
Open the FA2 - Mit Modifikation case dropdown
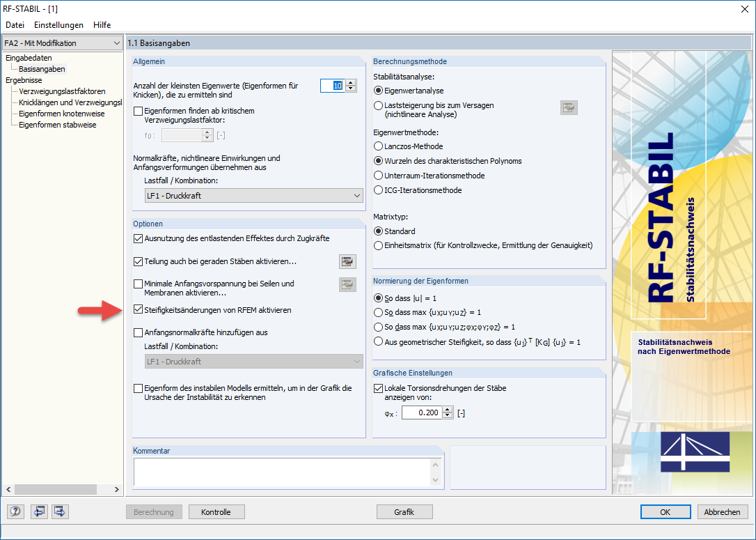click(62, 43)
